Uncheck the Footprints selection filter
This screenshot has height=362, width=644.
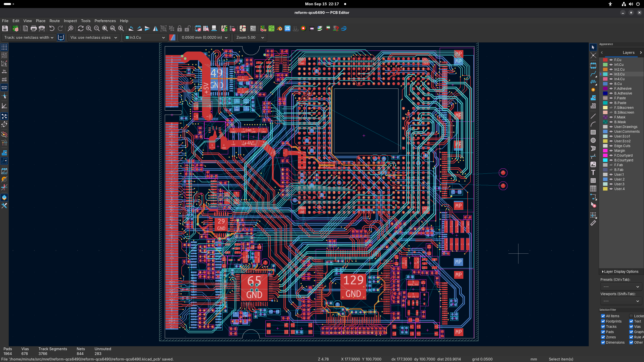603,321
